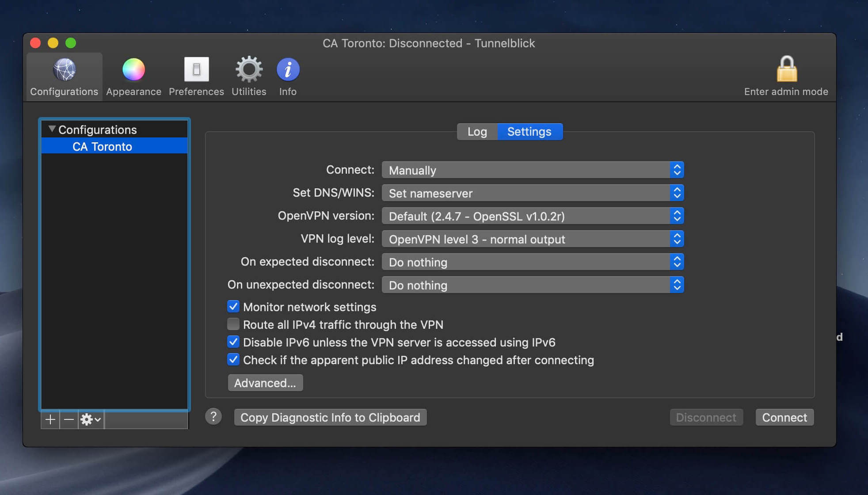This screenshot has height=495, width=868.
Task: Open the Utilities gear icon
Action: click(249, 69)
